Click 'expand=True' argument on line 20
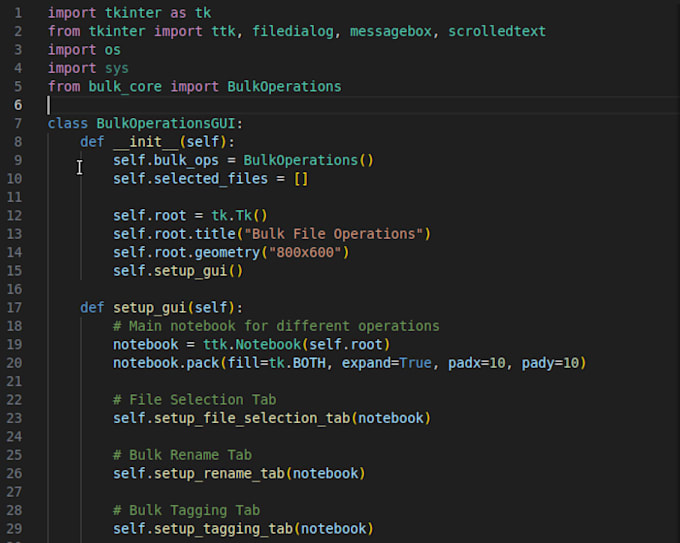This screenshot has height=543, width=680. (x=386, y=363)
